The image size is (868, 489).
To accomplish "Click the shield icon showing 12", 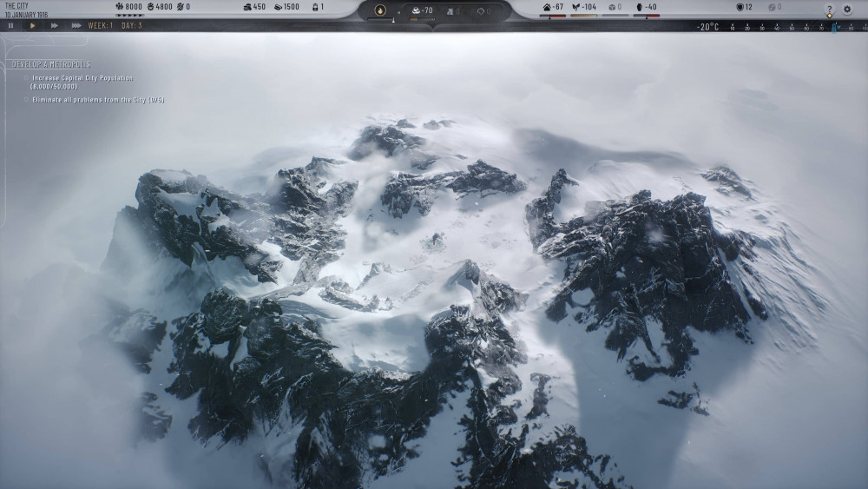I will coord(740,7).
